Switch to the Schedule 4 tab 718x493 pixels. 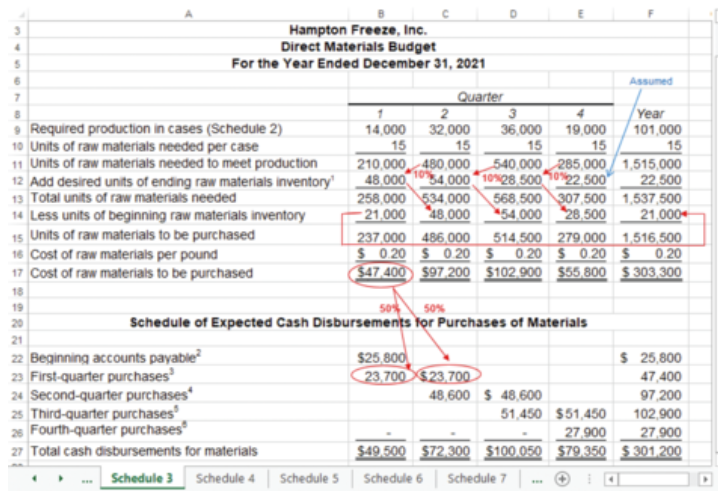[x=225, y=479]
